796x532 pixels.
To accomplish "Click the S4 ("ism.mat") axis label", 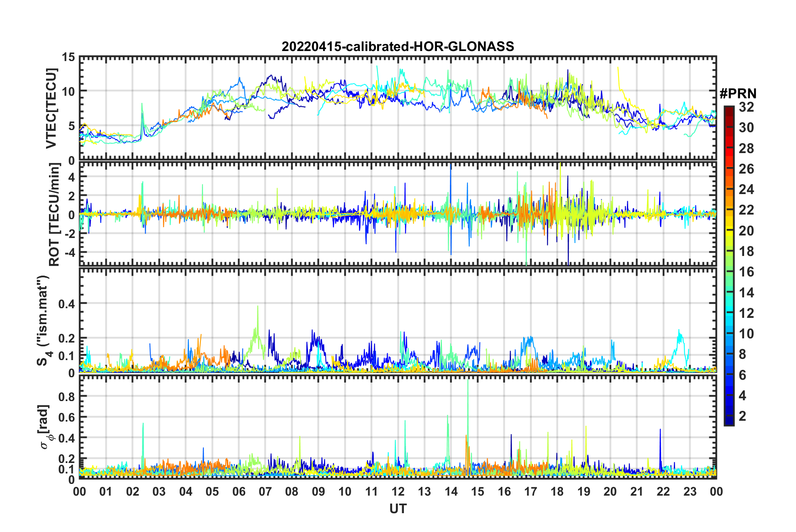I will [44, 320].
